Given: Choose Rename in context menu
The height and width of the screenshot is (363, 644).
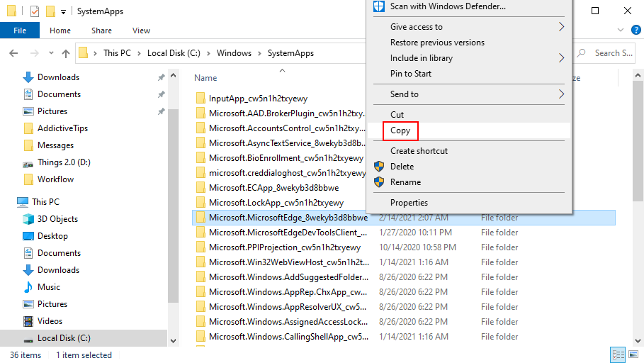Looking at the screenshot, I should coord(469,182).
